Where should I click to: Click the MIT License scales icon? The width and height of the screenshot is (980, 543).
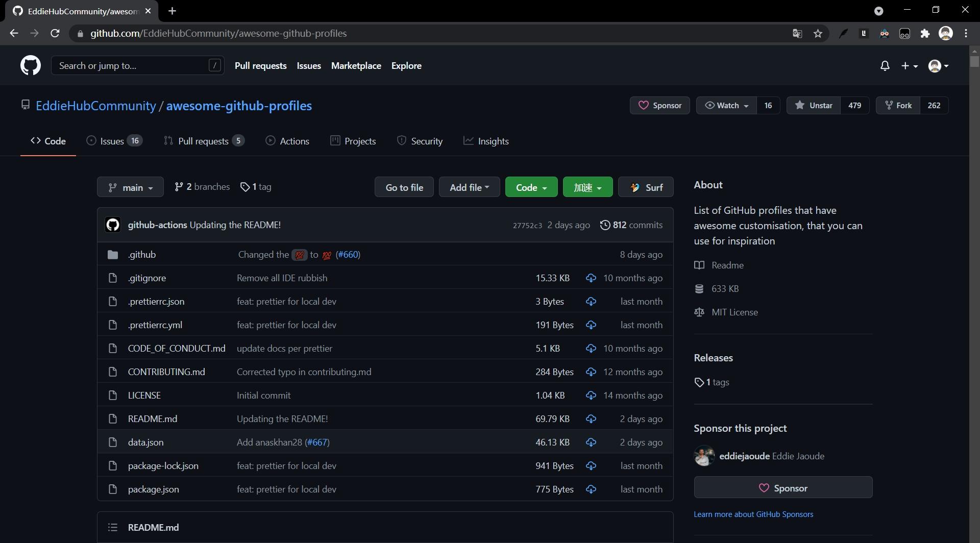tap(699, 312)
